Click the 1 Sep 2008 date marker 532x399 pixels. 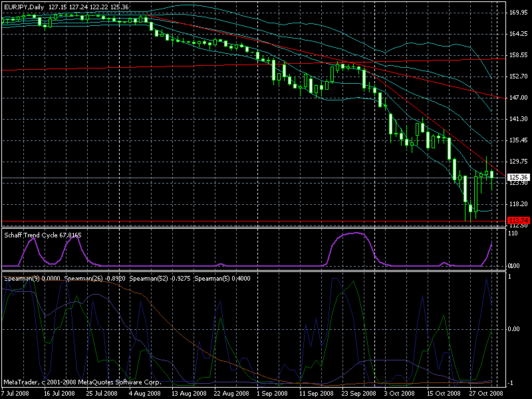(272, 394)
